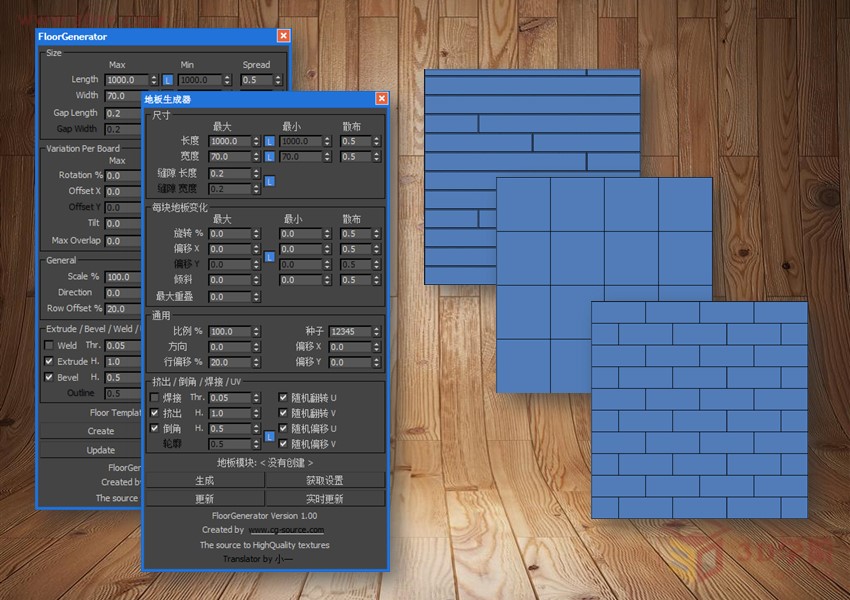Open the www.cg-source.com link
The width and height of the screenshot is (850, 600).
pyautogui.click(x=286, y=530)
